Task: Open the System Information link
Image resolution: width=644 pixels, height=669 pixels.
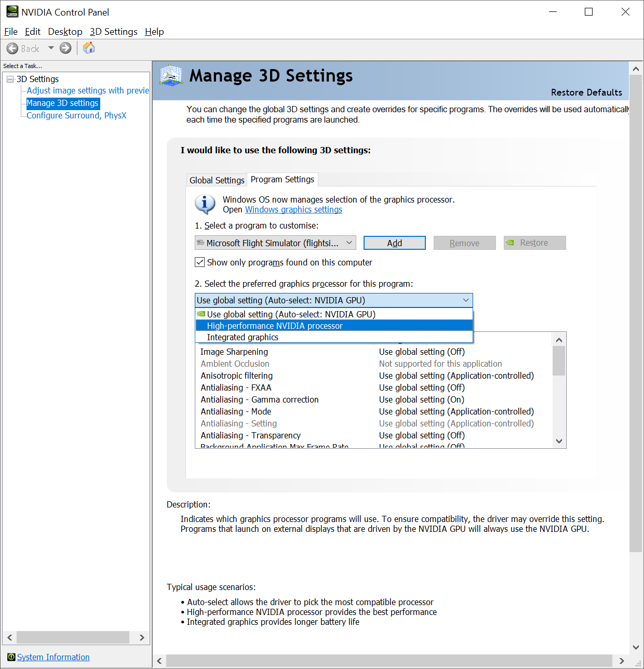Action: [53, 657]
